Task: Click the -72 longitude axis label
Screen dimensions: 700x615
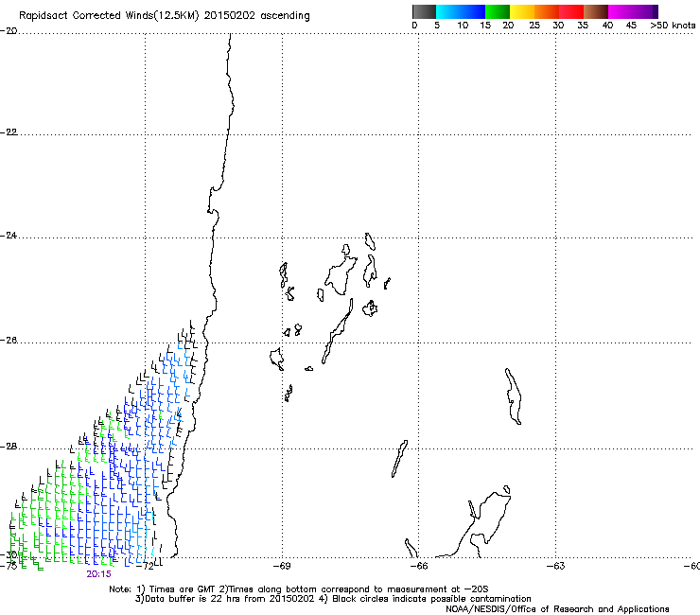Action: click(146, 566)
